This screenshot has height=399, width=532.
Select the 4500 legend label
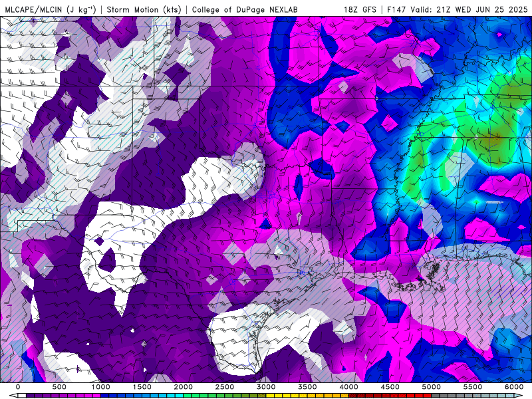[390, 387]
